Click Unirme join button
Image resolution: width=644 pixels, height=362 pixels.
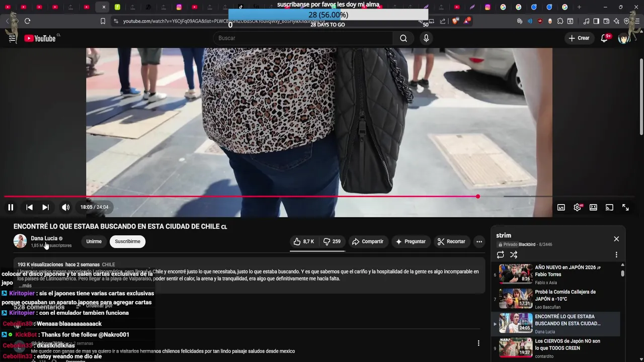94,241
